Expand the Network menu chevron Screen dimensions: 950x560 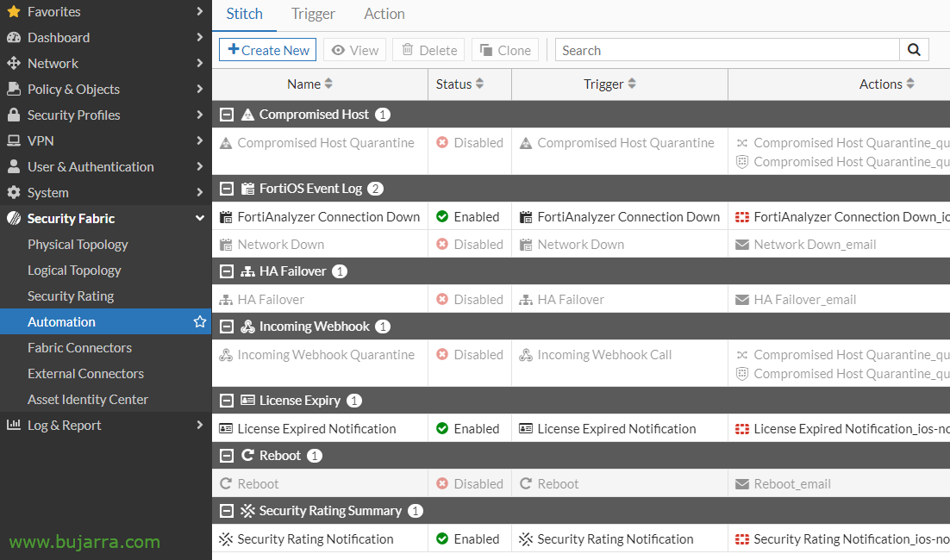(x=199, y=63)
